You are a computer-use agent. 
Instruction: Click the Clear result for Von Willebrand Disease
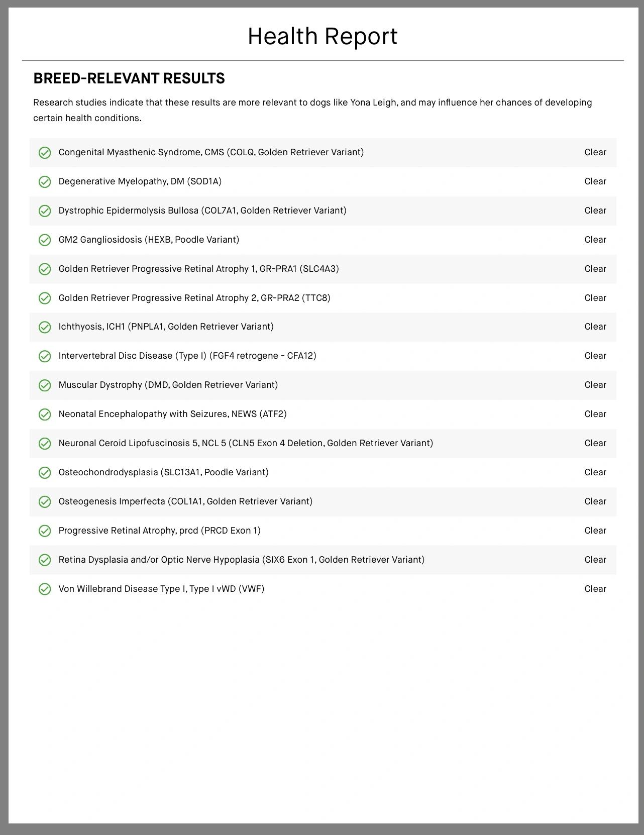click(x=595, y=589)
